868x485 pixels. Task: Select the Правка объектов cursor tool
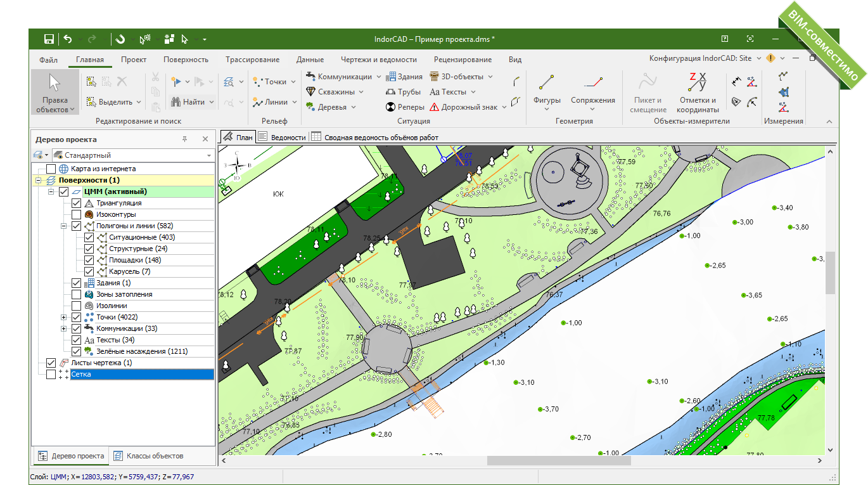coord(55,92)
